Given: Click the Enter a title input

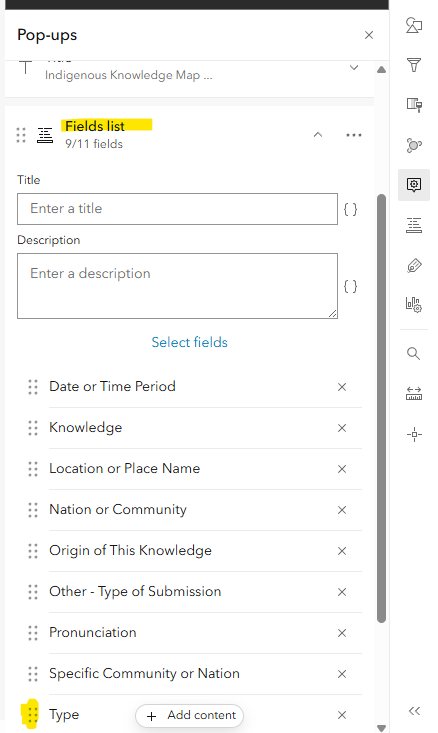Looking at the screenshot, I should (x=177, y=209).
